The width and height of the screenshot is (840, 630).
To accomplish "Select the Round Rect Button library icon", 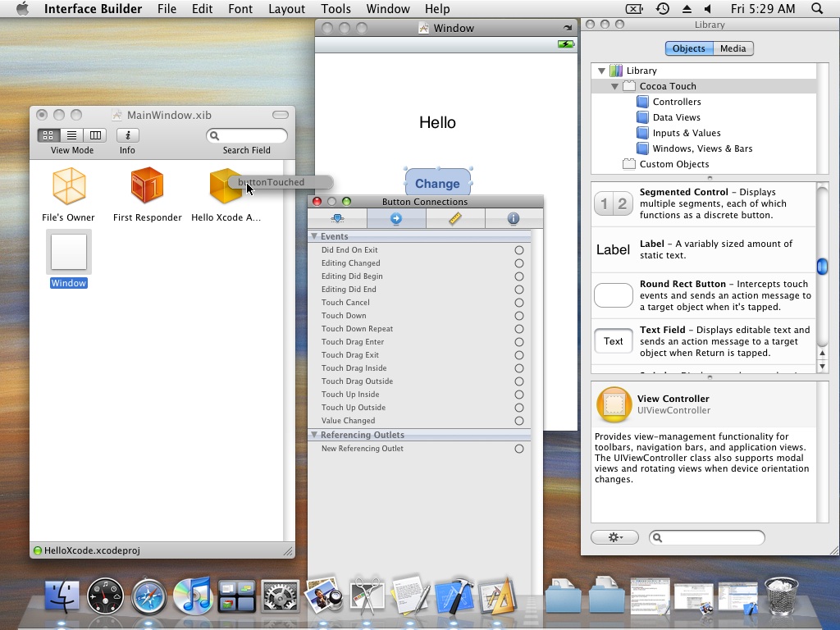I will [614, 295].
